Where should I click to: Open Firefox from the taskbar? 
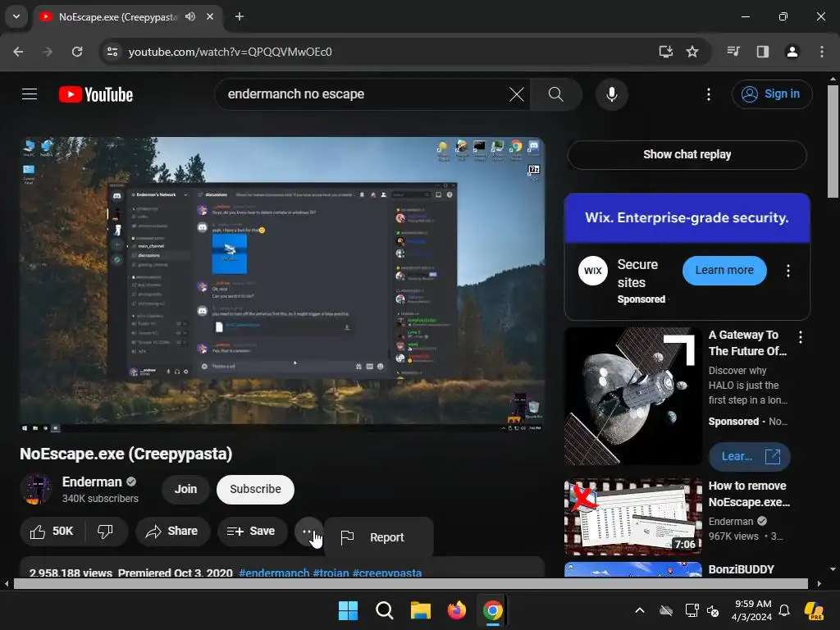pyautogui.click(x=456, y=610)
